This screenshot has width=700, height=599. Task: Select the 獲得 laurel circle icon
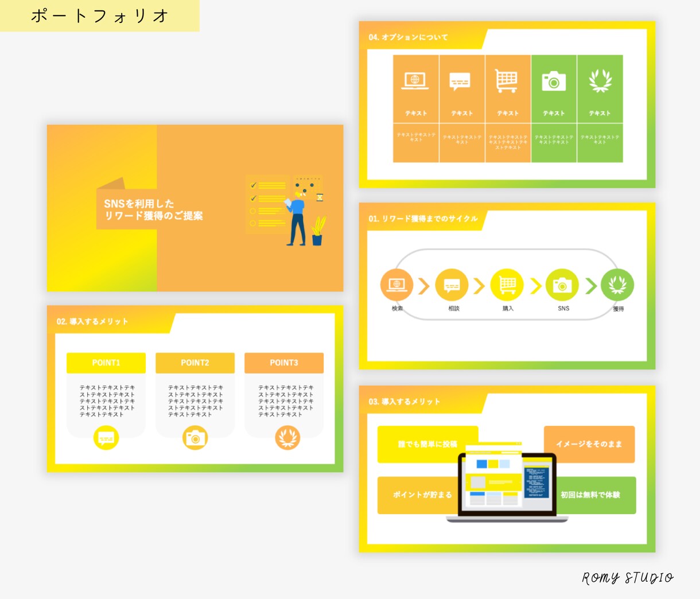pyautogui.click(x=617, y=285)
